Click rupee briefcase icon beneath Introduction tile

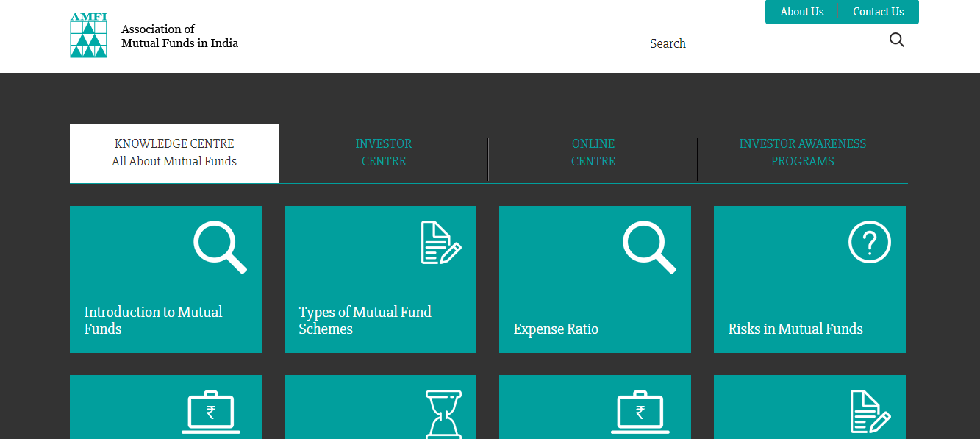[211, 413]
